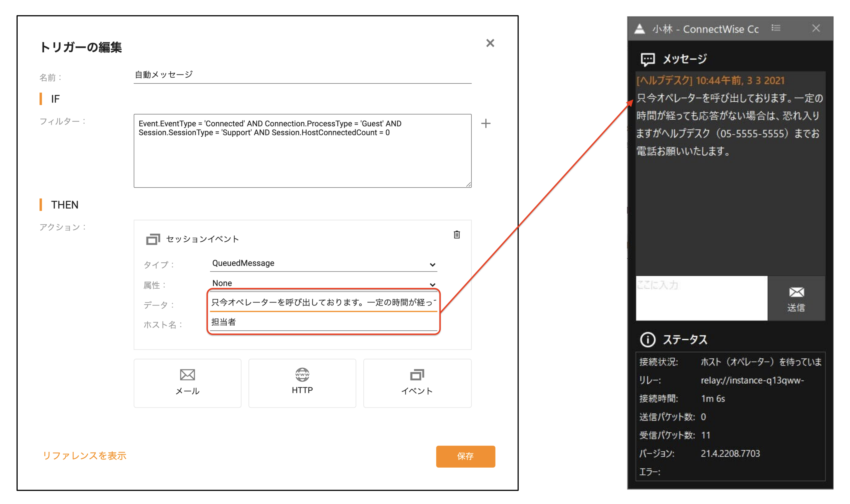Image resolution: width=850 pixels, height=504 pixels.
Task: Click the エラー label in status panel
Action: [x=649, y=472]
